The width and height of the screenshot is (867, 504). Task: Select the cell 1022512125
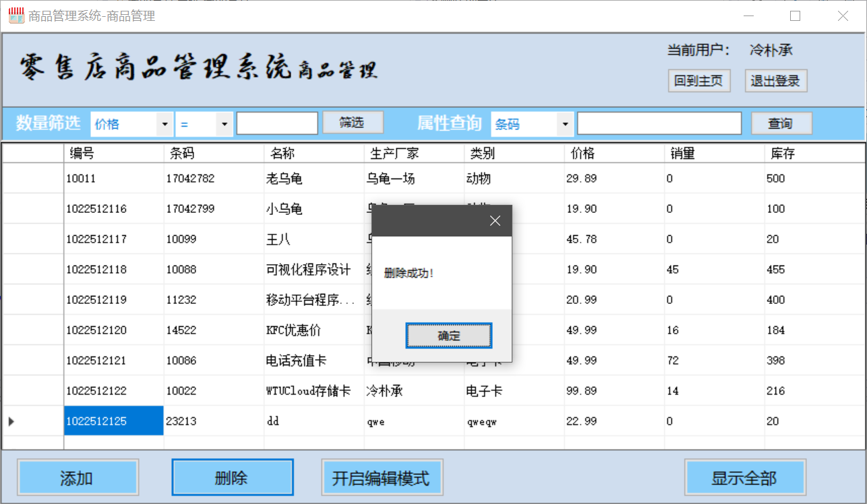114,421
